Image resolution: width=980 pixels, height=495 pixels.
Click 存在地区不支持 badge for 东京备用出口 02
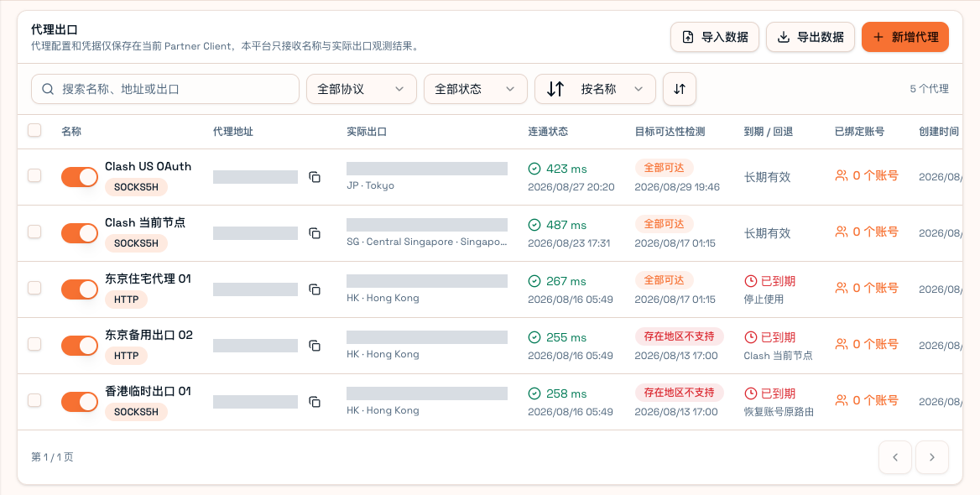680,336
